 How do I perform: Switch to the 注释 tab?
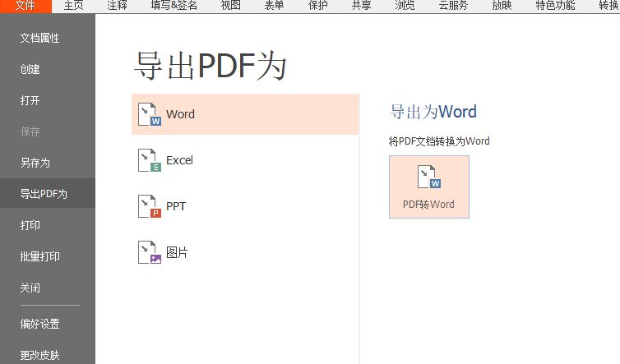[117, 6]
